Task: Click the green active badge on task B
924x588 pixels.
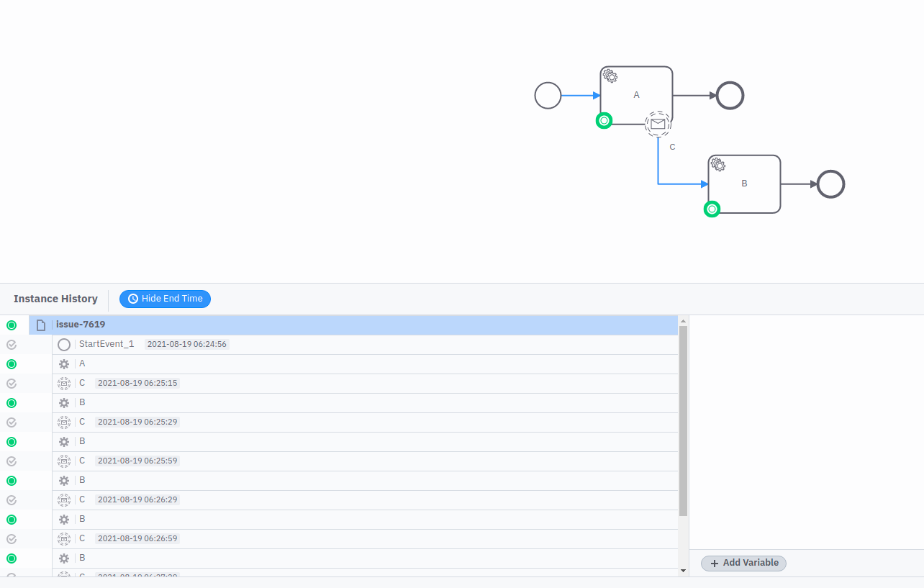Action: pos(712,209)
